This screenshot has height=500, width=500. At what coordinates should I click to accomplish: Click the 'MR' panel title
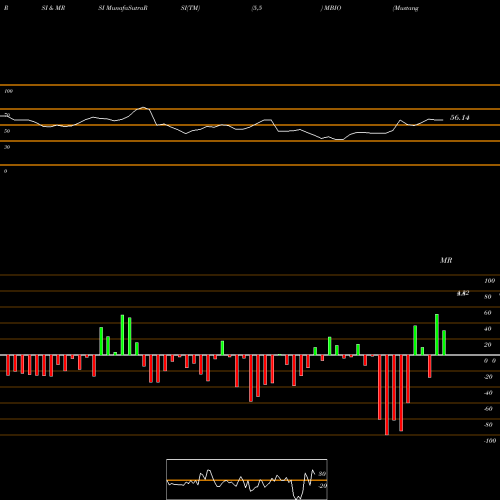coord(446,260)
